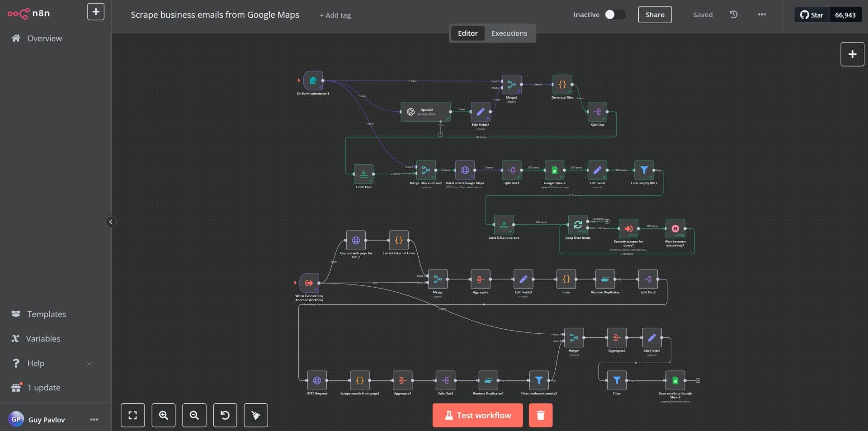Collapse the left sidebar
Screen dimensions: 868x431
[111, 222]
